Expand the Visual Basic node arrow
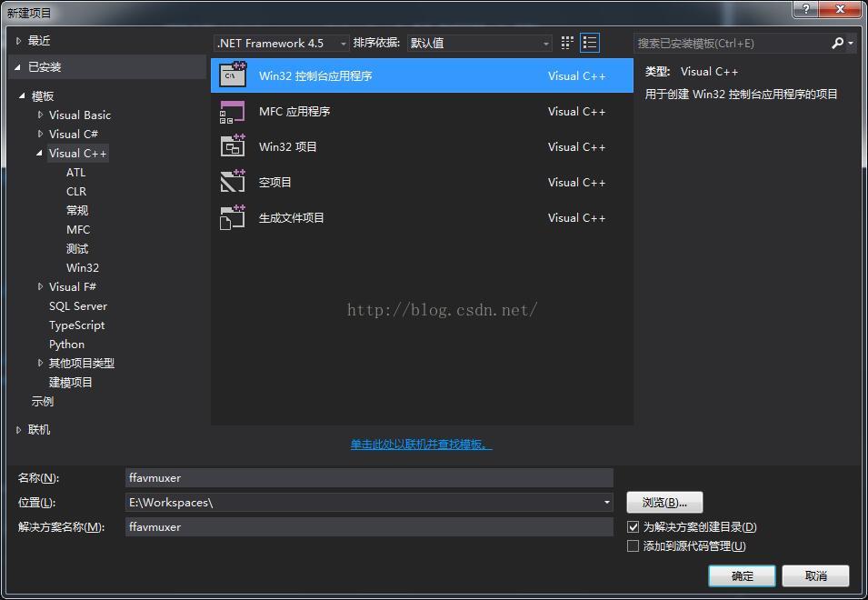The width and height of the screenshot is (868, 600). coord(40,115)
